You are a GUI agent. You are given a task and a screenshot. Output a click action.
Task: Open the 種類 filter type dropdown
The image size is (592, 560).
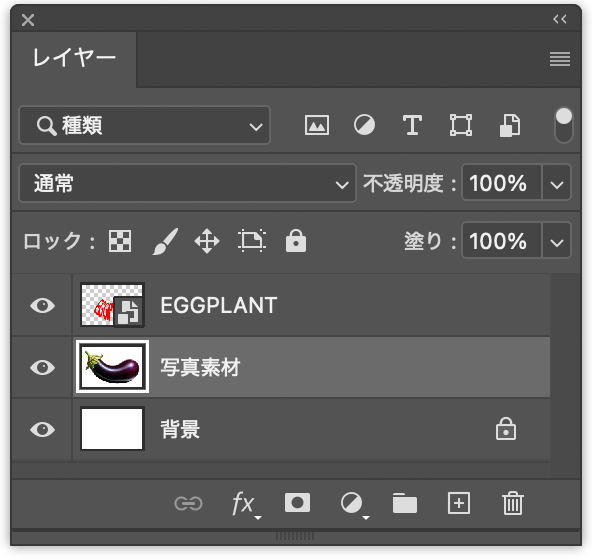[145, 125]
